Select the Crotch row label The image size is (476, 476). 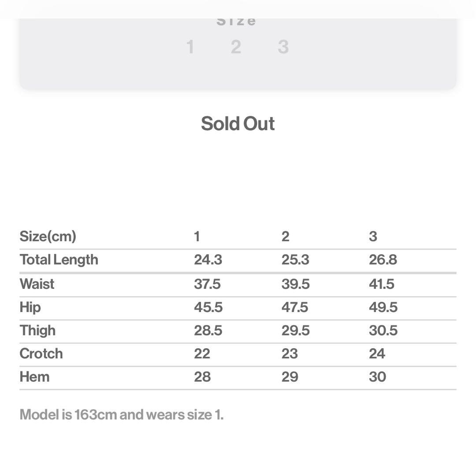[41, 353]
